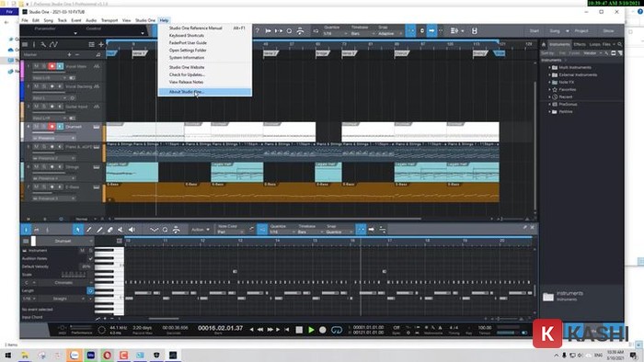
Task: Select the Eraser tool in editor toolbar
Action: point(109,230)
